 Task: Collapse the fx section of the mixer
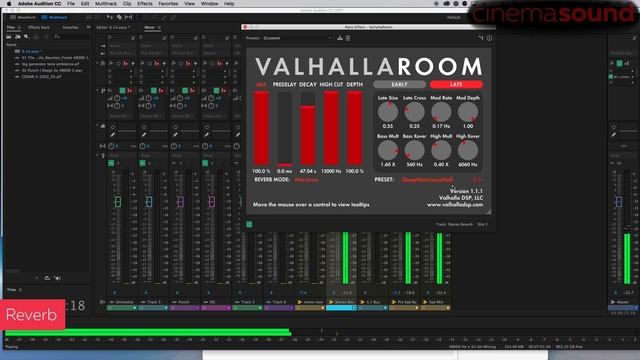98,64
